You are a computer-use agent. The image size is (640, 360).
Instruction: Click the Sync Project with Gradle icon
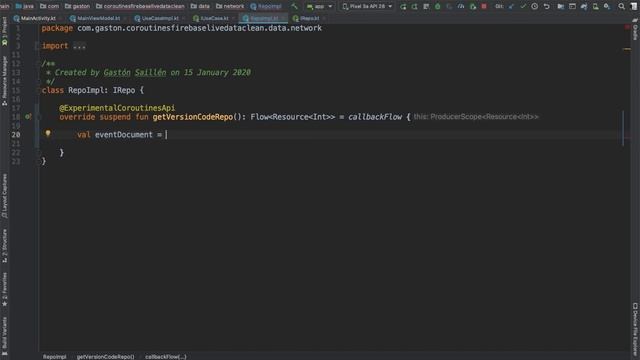tap(584, 6)
